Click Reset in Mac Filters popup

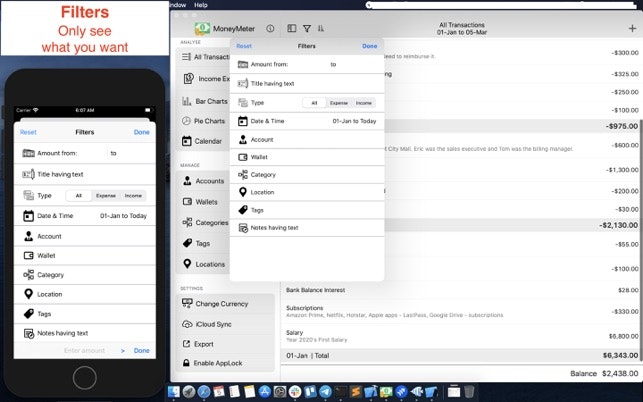pyautogui.click(x=244, y=46)
